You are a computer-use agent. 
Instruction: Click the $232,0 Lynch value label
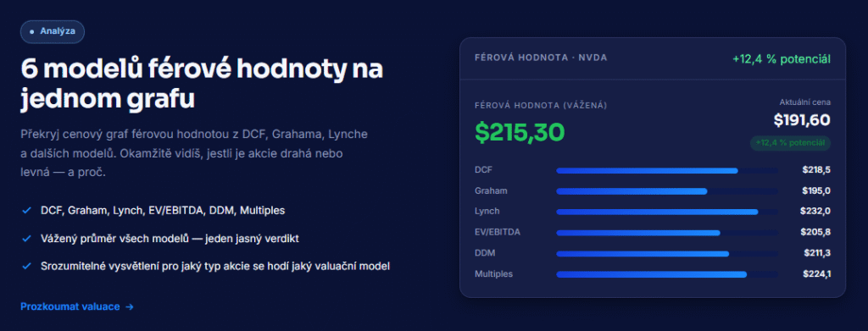click(815, 211)
